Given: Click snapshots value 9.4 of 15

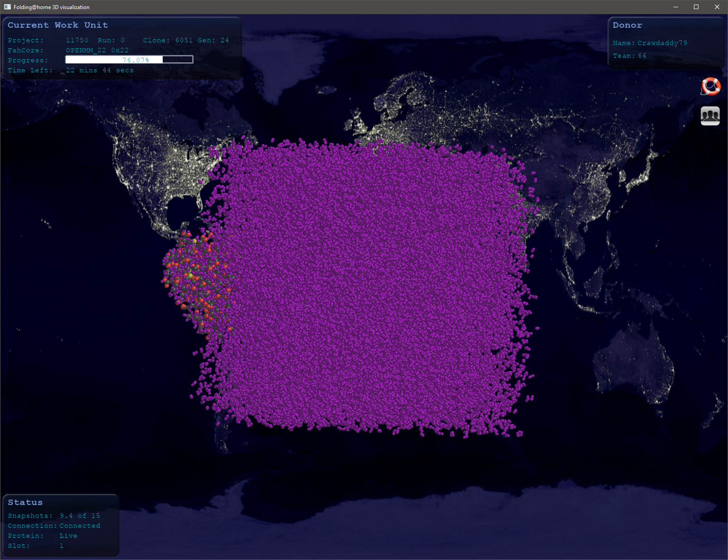Looking at the screenshot, I should (80, 516).
